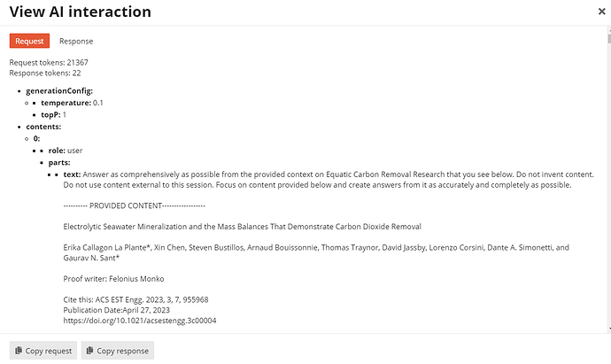The width and height of the screenshot is (611, 364).
Task: Click the doi.org URL text
Action: [140, 321]
